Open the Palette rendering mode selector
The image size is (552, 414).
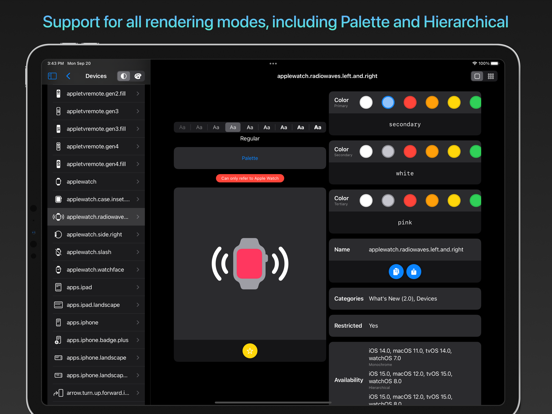click(x=250, y=158)
